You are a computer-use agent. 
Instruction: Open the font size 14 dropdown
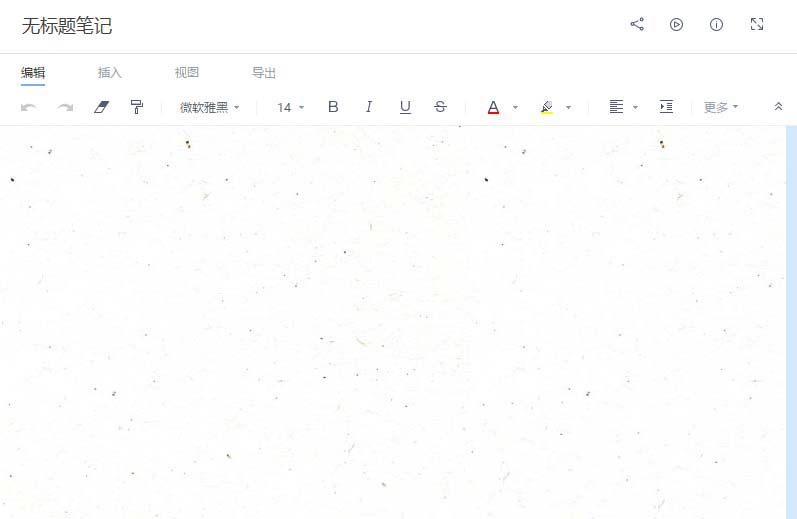click(x=290, y=107)
